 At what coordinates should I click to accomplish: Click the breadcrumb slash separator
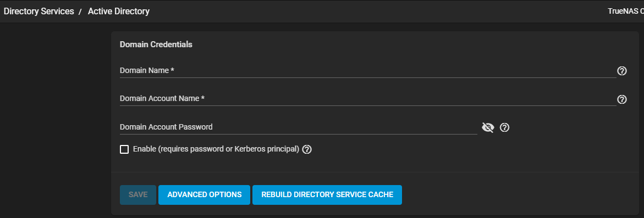pos(81,12)
